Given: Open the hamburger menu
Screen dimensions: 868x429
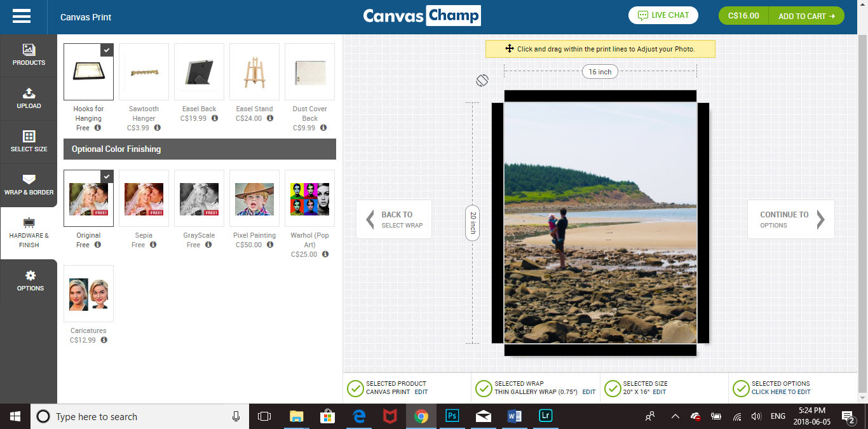Looking at the screenshot, I should point(22,17).
